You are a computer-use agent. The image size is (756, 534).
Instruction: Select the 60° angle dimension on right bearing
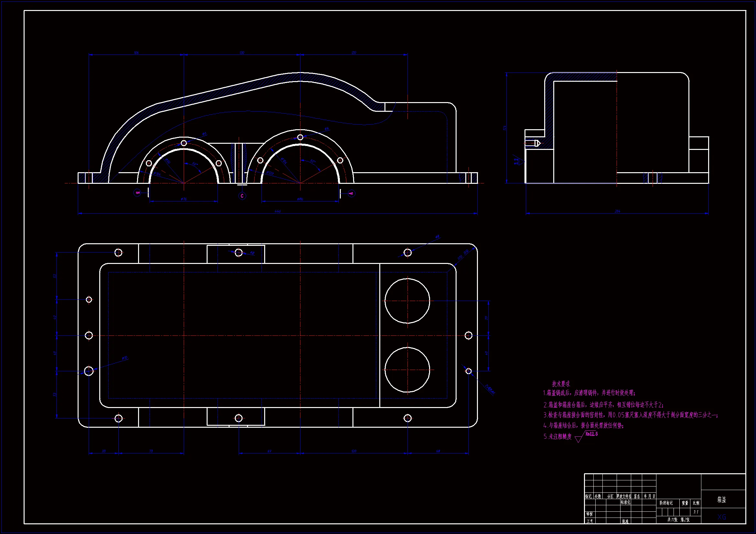coord(313,162)
